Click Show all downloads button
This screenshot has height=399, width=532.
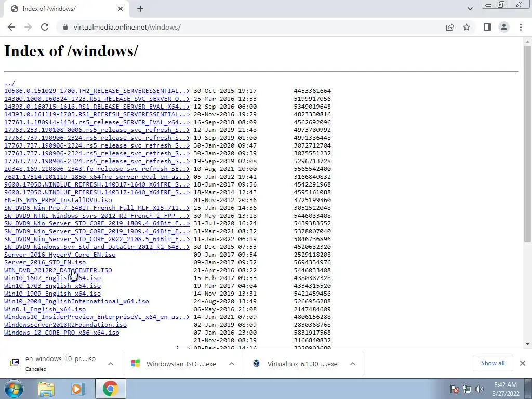tap(493, 363)
